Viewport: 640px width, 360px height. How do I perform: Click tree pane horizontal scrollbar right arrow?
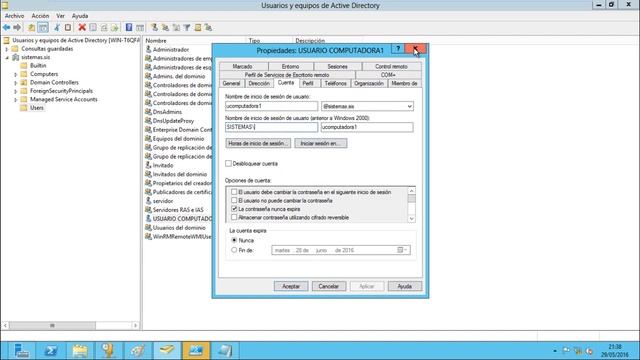point(136,325)
